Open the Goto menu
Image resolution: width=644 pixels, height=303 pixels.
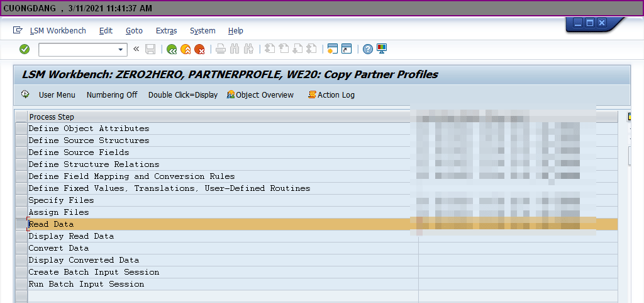click(134, 31)
